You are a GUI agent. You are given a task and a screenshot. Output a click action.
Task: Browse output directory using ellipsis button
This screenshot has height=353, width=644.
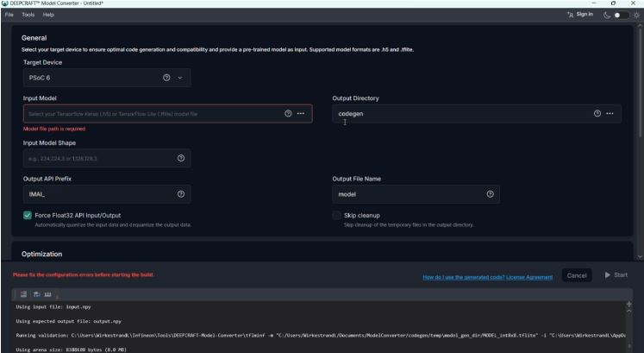click(610, 113)
